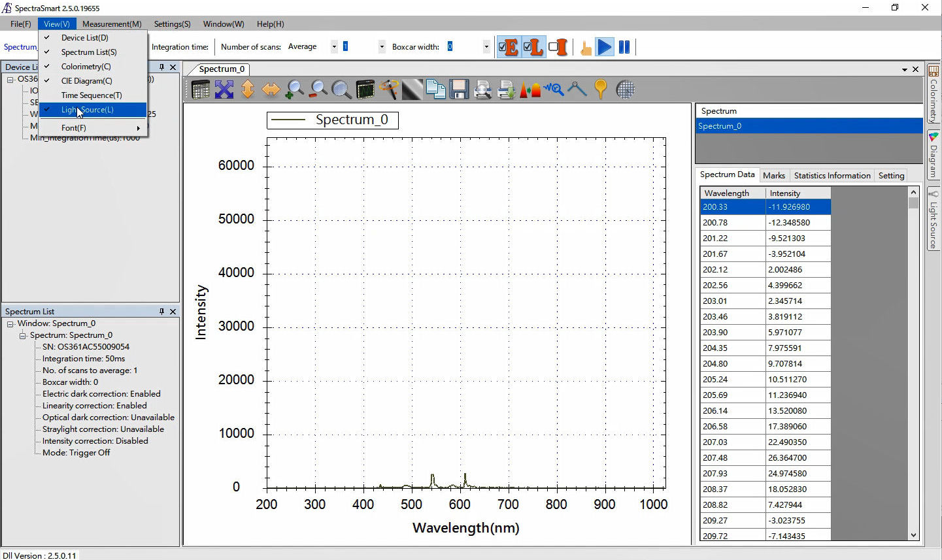The height and width of the screenshot is (560, 942).
Task: Open the Boxcar width dropdown
Action: click(x=486, y=47)
